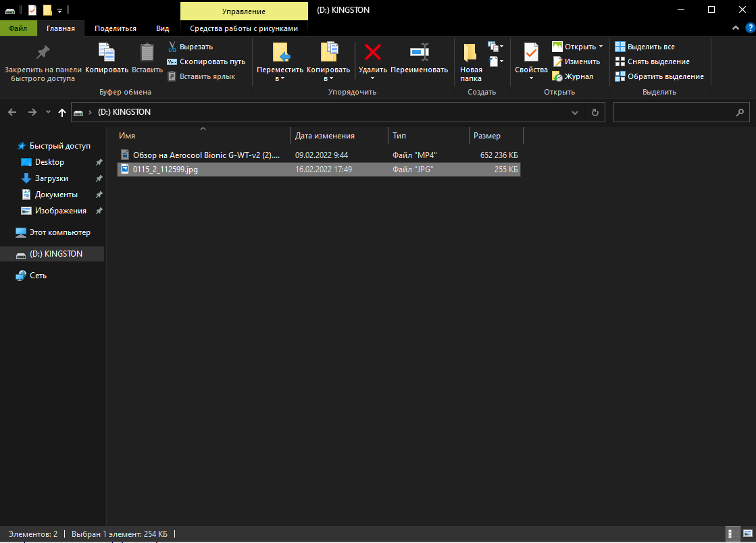
Task: Open Customize Quick Access Toolbar dropdown
Action: coord(59,10)
